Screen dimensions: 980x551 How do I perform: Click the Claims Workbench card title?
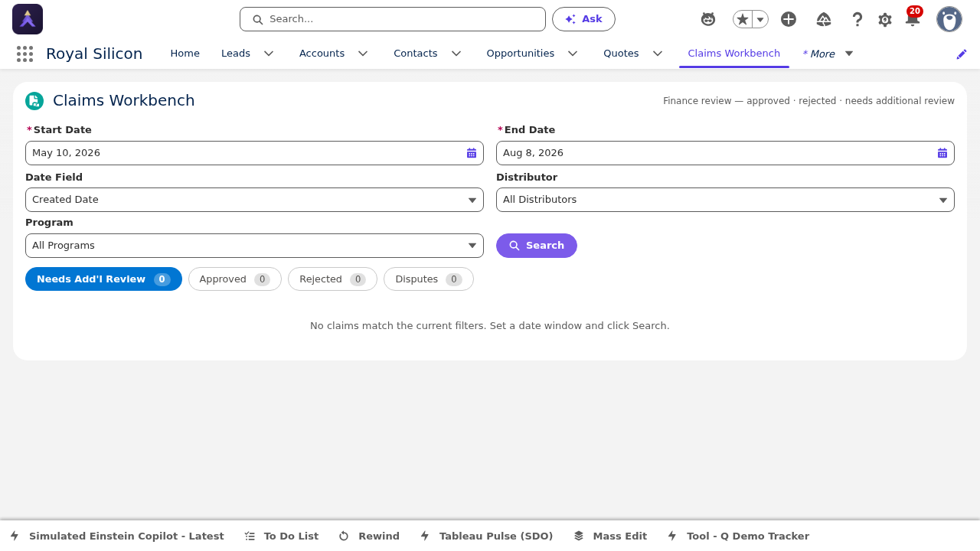click(124, 101)
